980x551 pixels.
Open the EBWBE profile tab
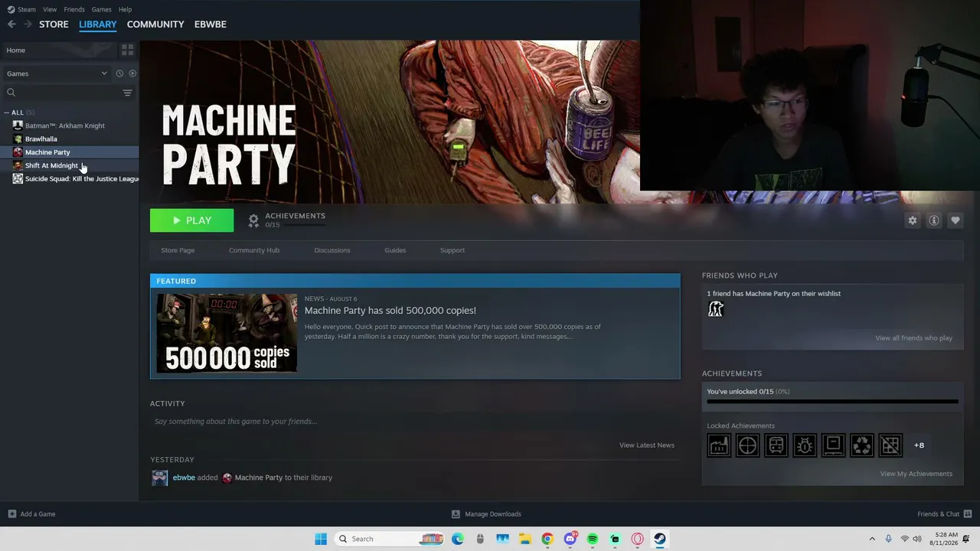[210, 24]
